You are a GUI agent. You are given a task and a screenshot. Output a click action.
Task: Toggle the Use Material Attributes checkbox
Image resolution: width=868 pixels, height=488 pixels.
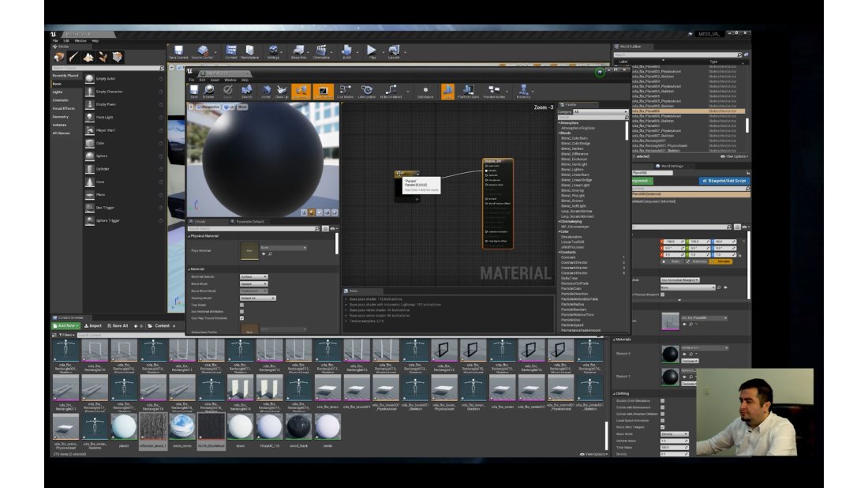pos(242,312)
